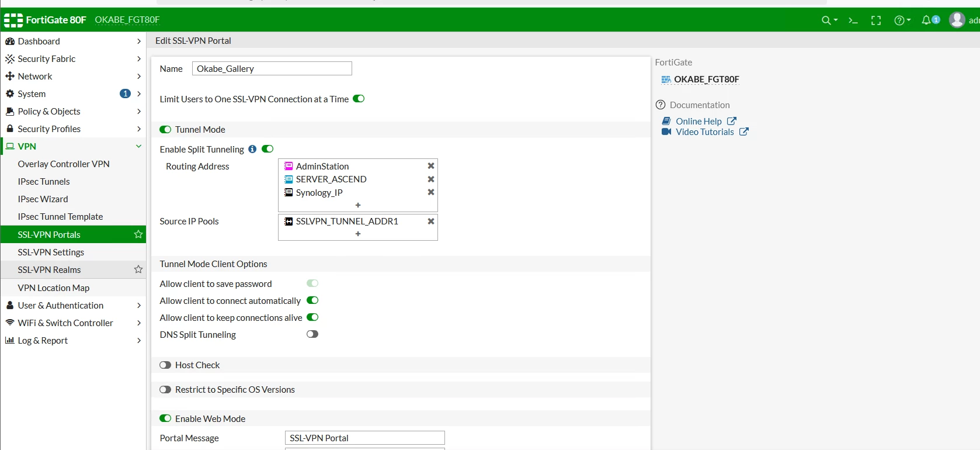Enable Restrict to Specific OS Versions
980x450 pixels.
(165, 390)
